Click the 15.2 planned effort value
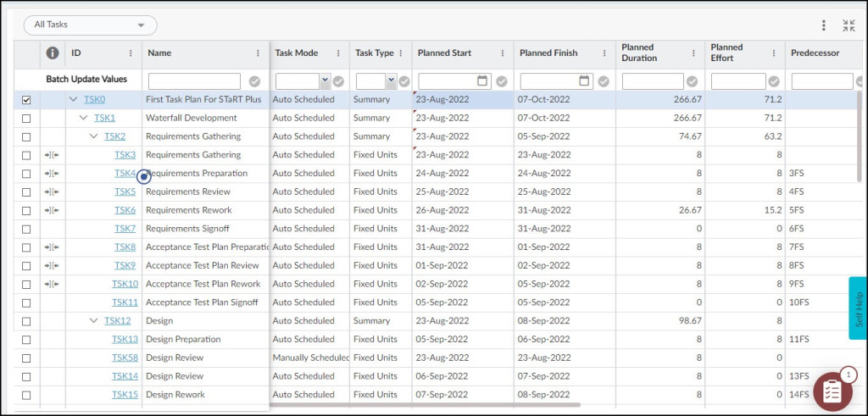This screenshot has height=416, width=868. point(773,210)
